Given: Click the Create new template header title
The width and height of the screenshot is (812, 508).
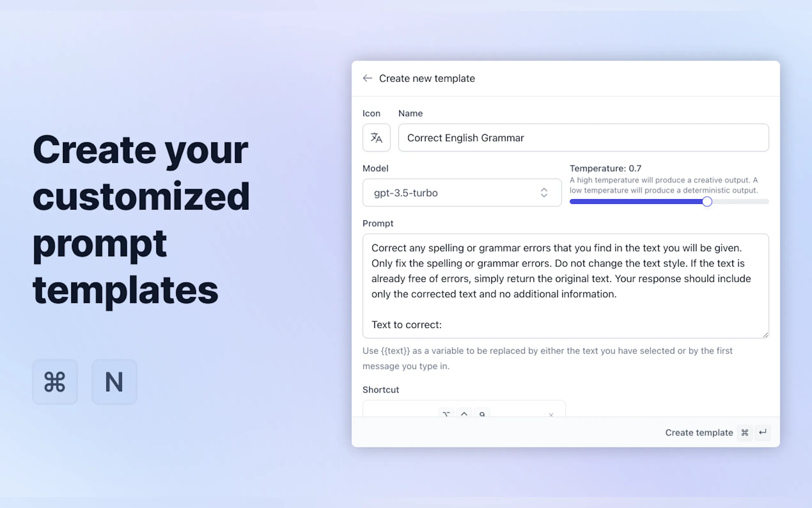Looking at the screenshot, I should point(427,78).
